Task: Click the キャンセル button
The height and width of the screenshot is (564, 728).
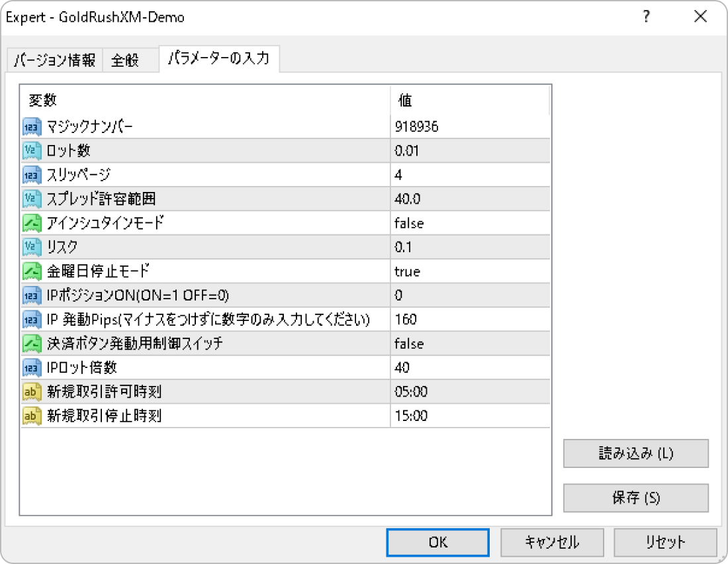Action: click(x=552, y=542)
